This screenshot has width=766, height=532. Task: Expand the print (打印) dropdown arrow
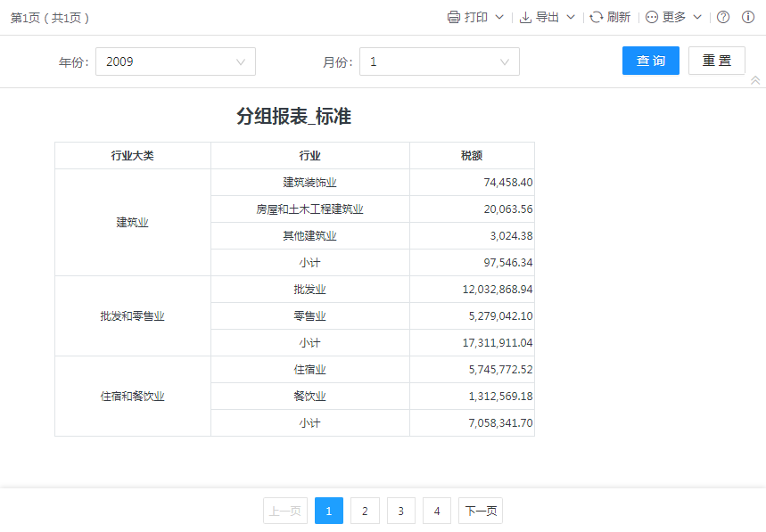coord(499,17)
